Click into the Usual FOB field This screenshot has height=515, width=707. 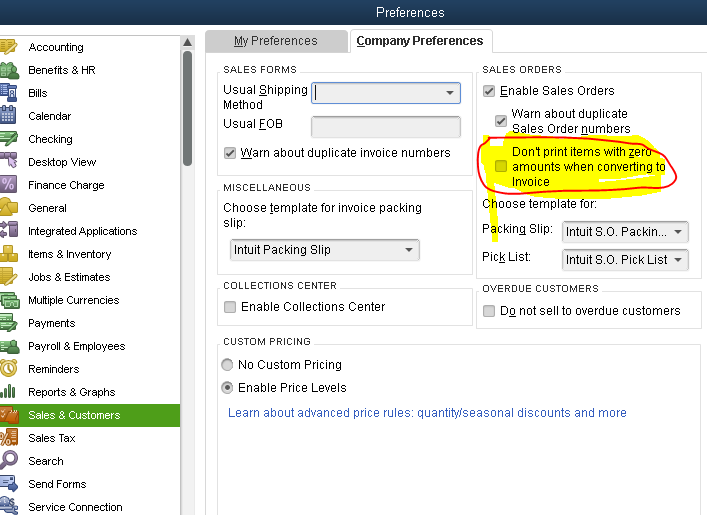point(385,126)
